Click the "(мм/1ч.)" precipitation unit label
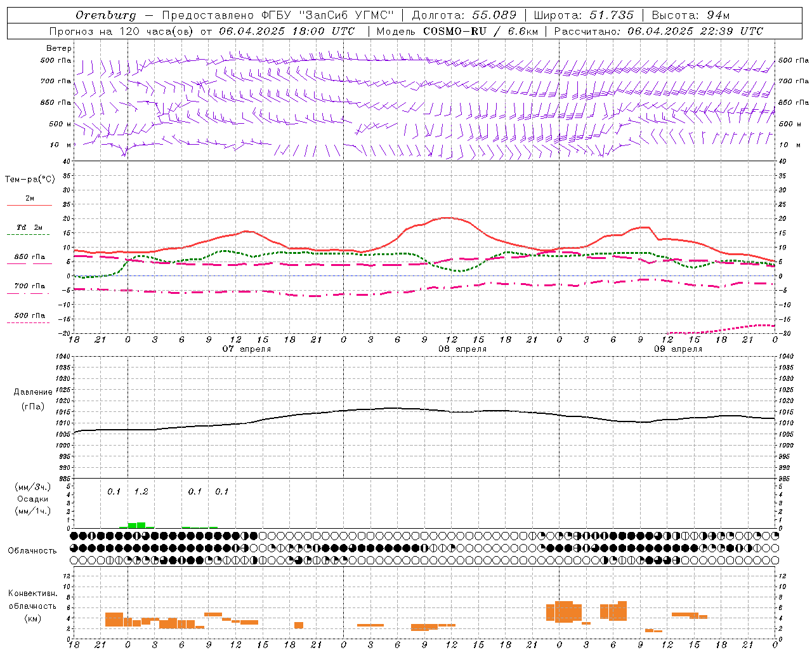Viewport: 812px width, 650px height. [x=33, y=511]
